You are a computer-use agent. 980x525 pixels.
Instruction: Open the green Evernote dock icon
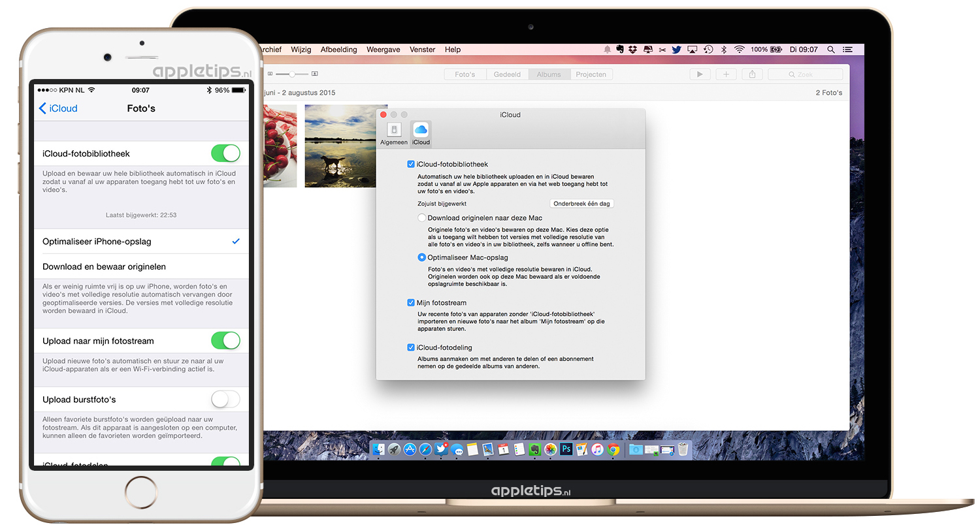535,449
